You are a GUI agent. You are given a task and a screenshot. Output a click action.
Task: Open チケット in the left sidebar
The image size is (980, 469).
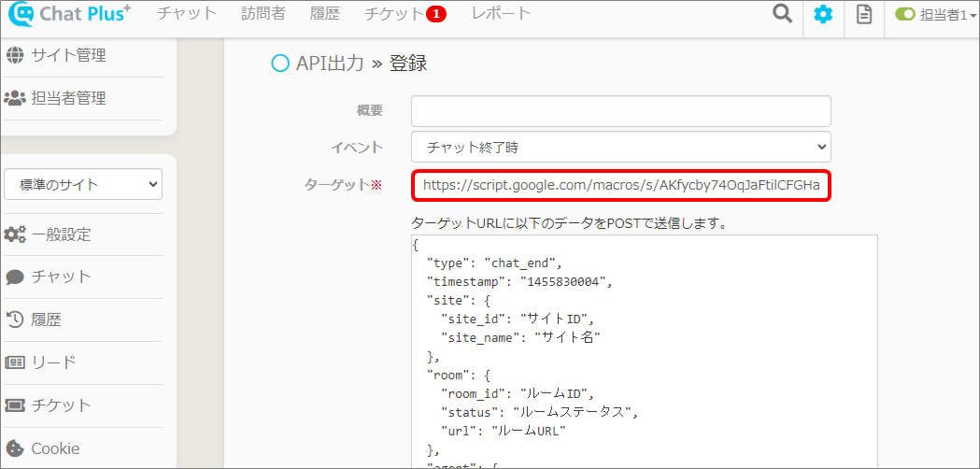[x=61, y=405]
